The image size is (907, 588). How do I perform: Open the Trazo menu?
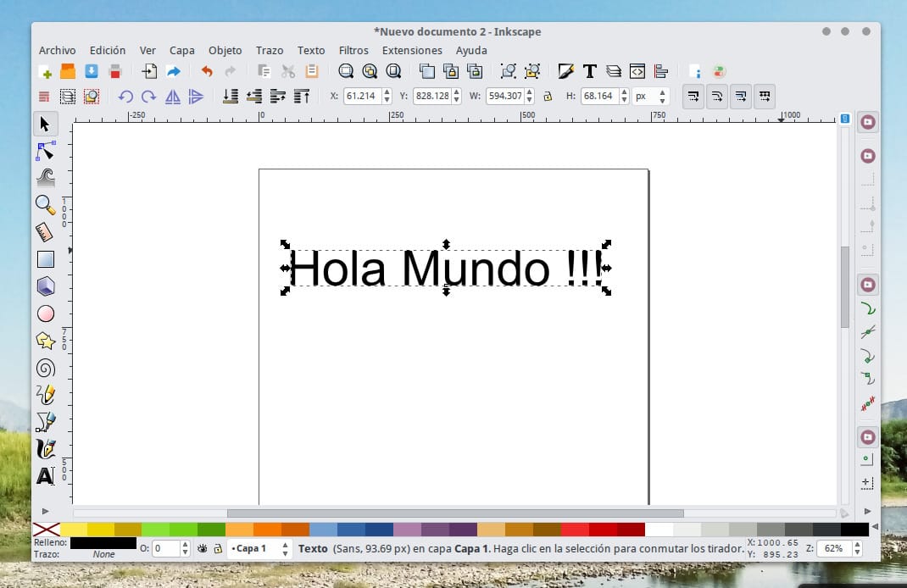pos(269,51)
